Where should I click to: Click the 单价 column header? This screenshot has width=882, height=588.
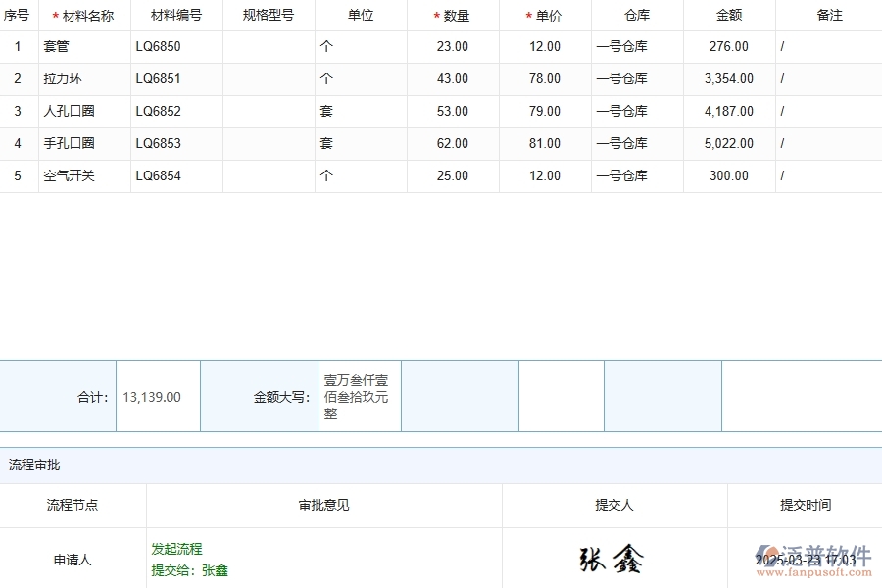(x=545, y=15)
